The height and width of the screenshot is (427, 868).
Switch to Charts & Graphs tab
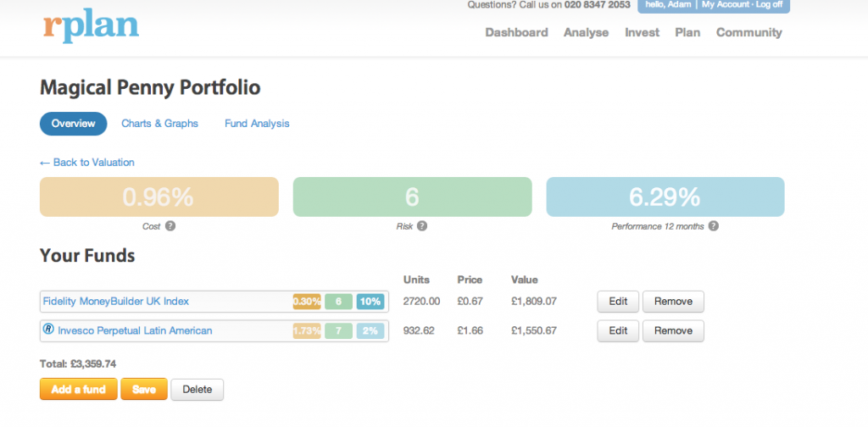pos(160,124)
